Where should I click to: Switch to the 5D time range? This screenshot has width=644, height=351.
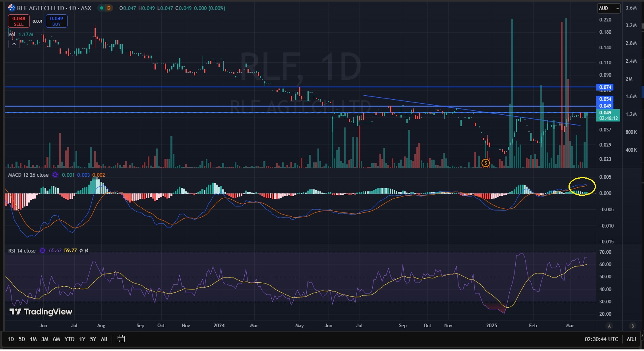pyautogui.click(x=22, y=339)
